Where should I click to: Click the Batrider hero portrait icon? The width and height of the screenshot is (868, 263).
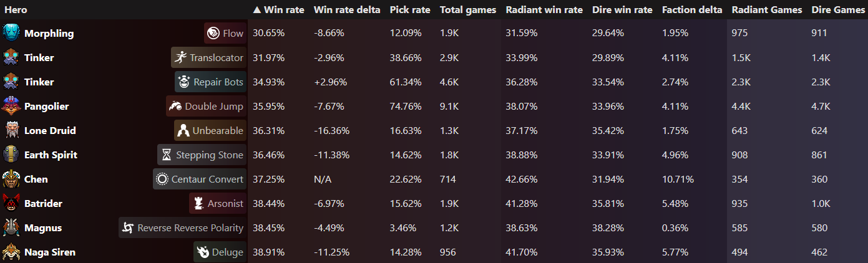click(11, 203)
